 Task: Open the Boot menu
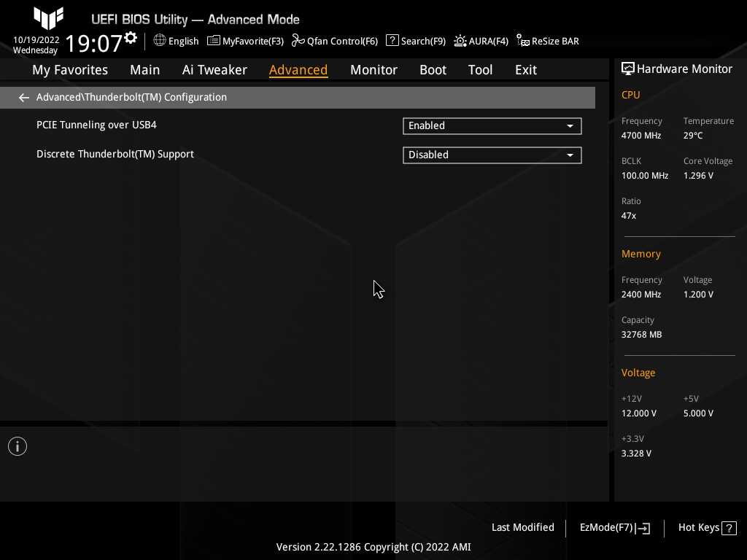[433, 69]
